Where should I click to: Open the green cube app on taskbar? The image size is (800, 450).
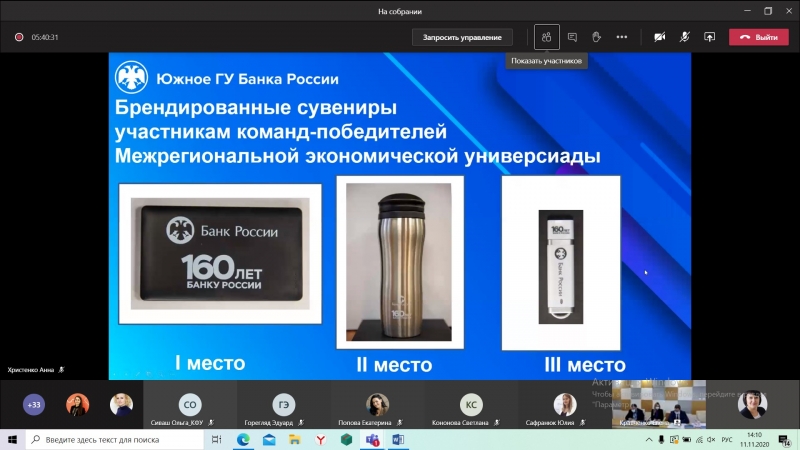tap(346, 439)
